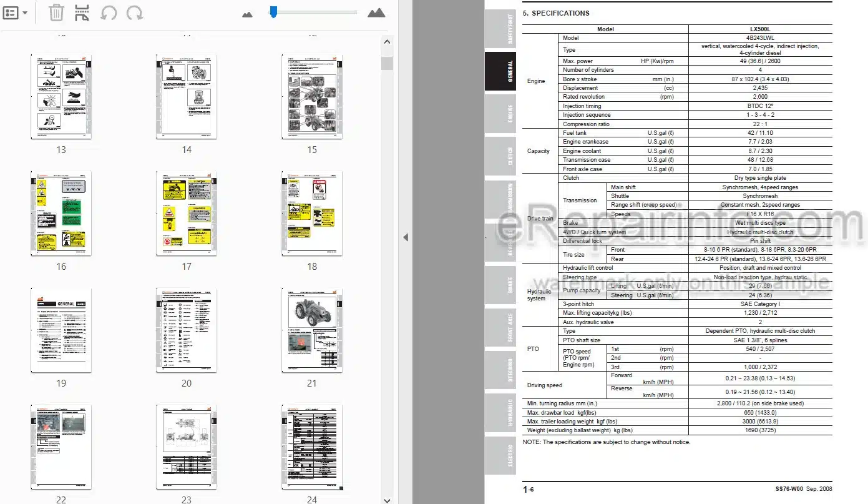The height and width of the screenshot is (504, 868).
Task: Click the page break insert icon
Action: (82, 12)
